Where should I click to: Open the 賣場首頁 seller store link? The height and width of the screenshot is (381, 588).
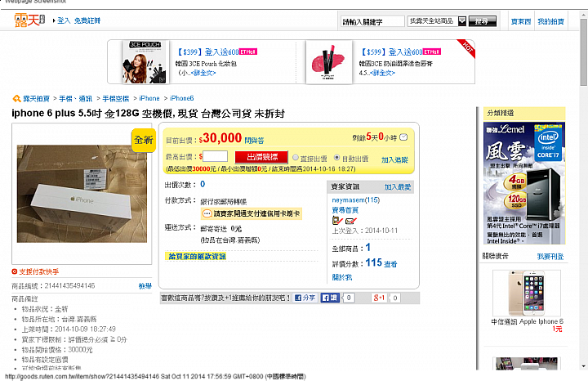345,210
